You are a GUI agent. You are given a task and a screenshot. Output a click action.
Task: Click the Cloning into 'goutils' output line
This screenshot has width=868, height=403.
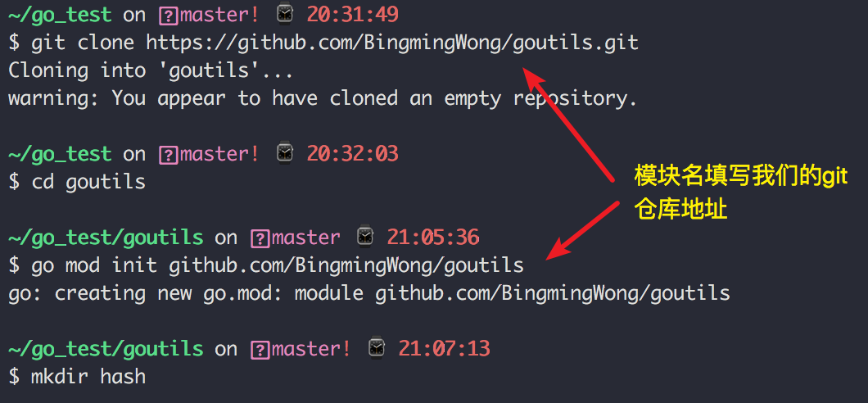(x=151, y=71)
